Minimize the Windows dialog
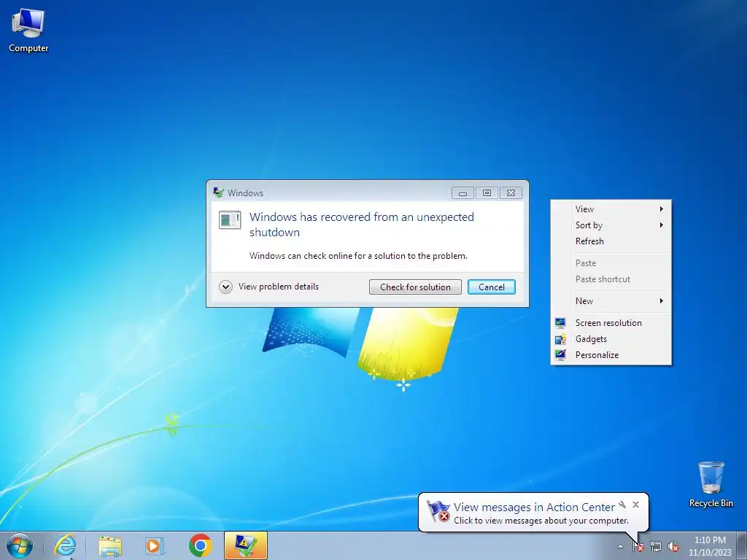The height and width of the screenshot is (560, 747). [462, 192]
